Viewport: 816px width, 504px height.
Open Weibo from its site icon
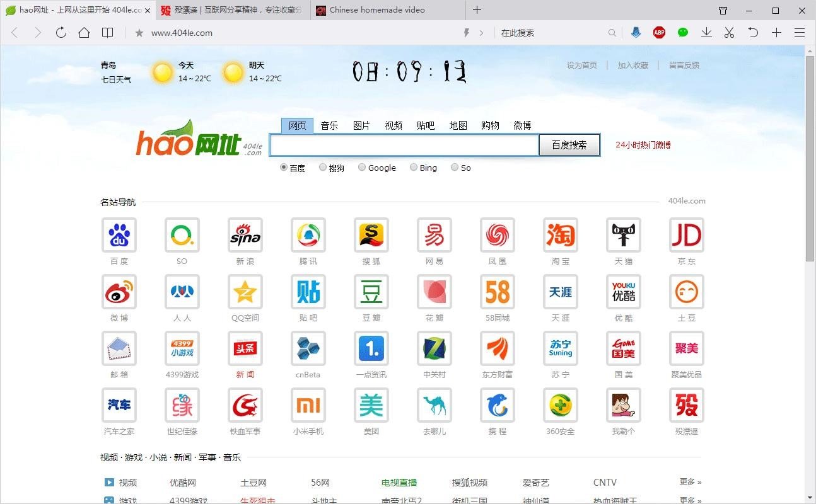[x=119, y=291]
